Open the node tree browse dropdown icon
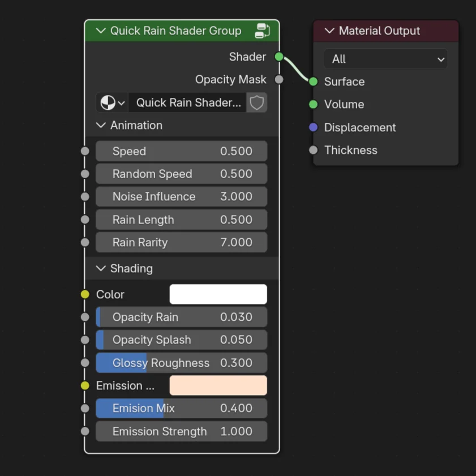This screenshot has height=476, width=476. [x=113, y=102]
